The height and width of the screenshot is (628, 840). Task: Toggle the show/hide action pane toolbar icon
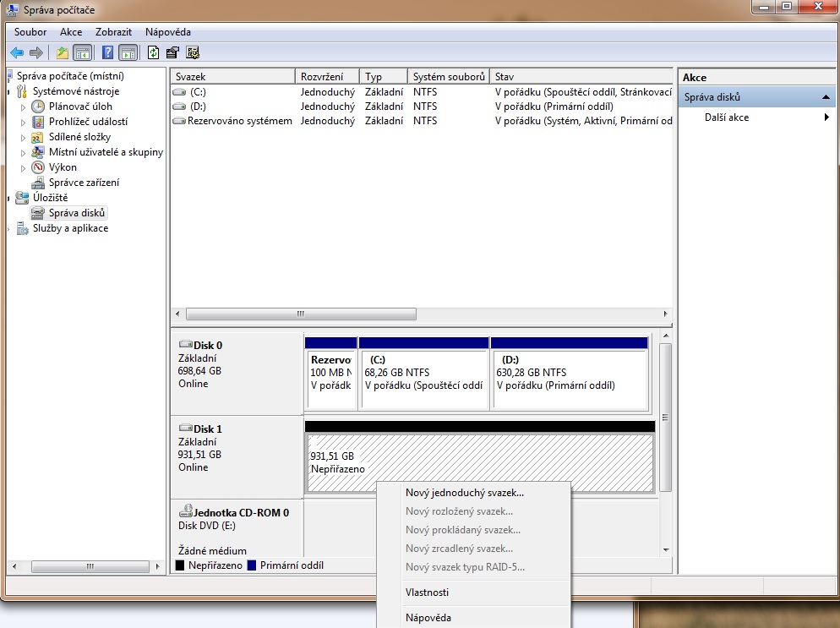[x=128, y=52]
